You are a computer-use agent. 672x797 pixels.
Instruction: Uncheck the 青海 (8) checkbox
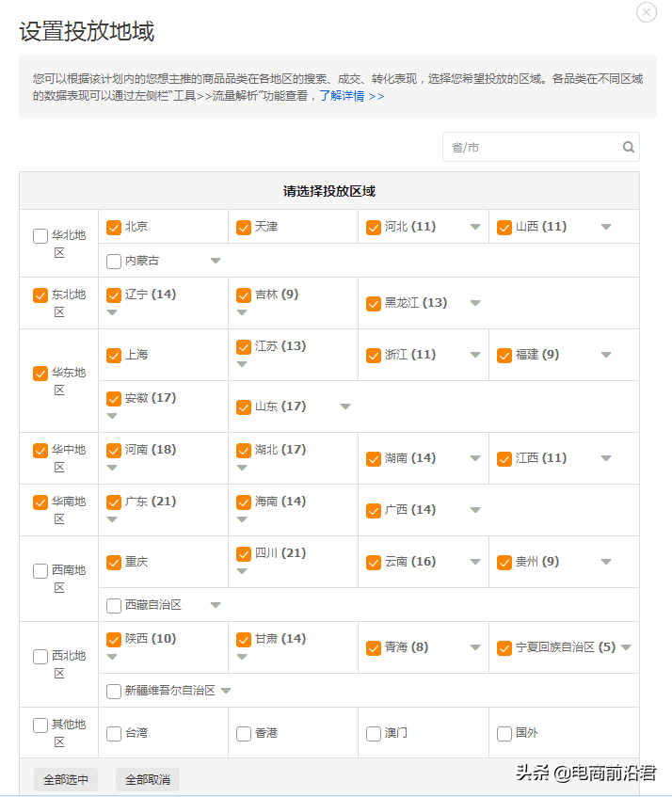(374, 648)
